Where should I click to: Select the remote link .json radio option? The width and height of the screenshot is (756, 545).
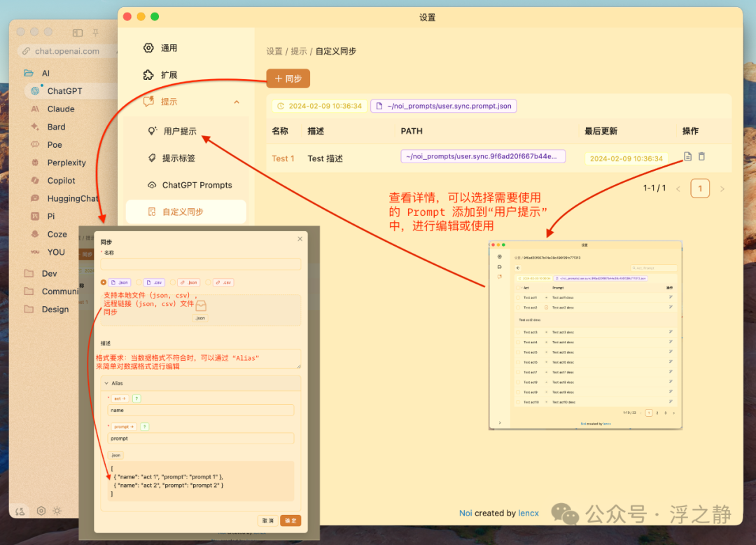point(173,282)
